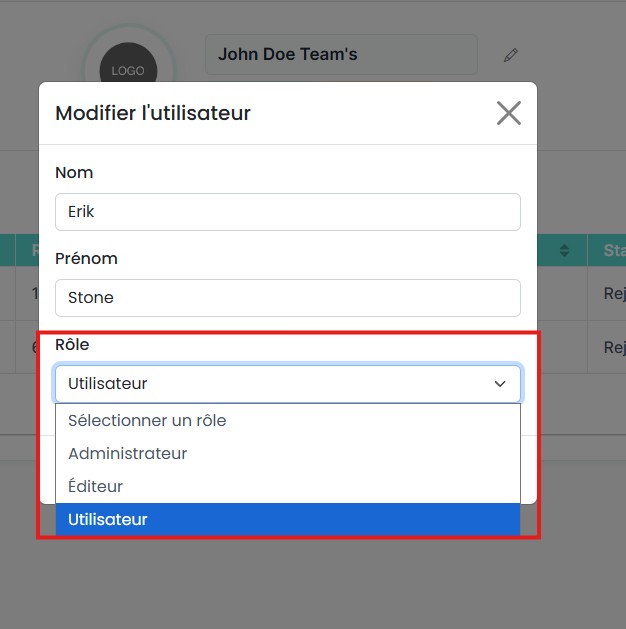Click the pencil icon beside the team name
This screenshot has width=626, height=629.
(x=511, y=55)
